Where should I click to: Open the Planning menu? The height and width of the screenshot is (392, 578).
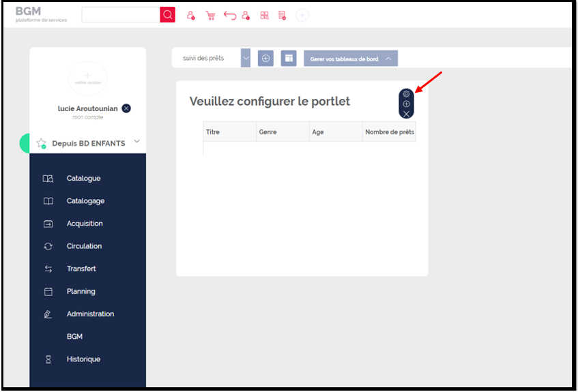[81, 291]
